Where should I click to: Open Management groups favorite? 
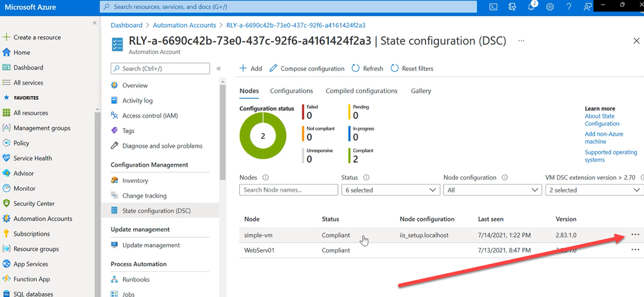41,128
